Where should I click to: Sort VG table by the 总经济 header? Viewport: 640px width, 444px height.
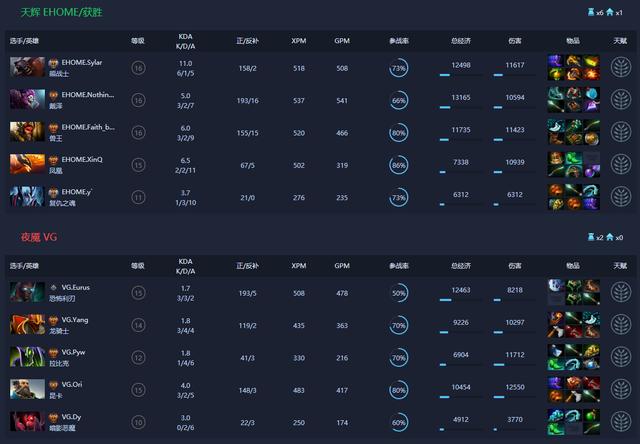461,266
